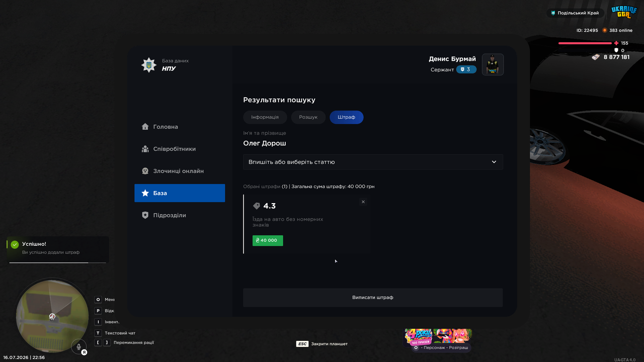Click the microphone icon near minimap
Viewport: 644px width, 362px height.
coord(79,347)
